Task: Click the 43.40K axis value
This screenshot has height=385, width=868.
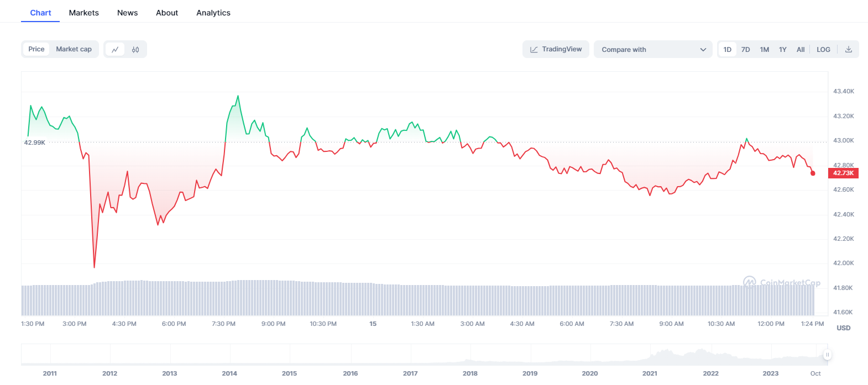Action: [x=844, y=91]
